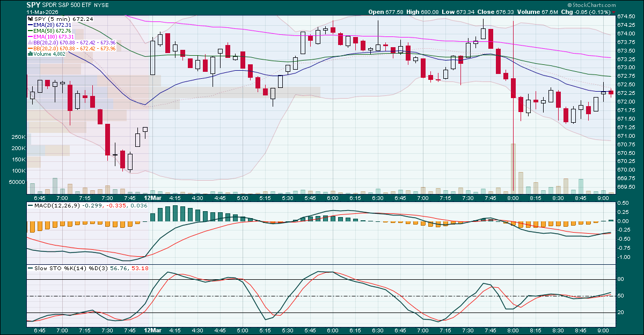Click 5:15 on the price panel time axis
Image resolution: width=644 pixels, height=335 pixels.
click(265, 197)
